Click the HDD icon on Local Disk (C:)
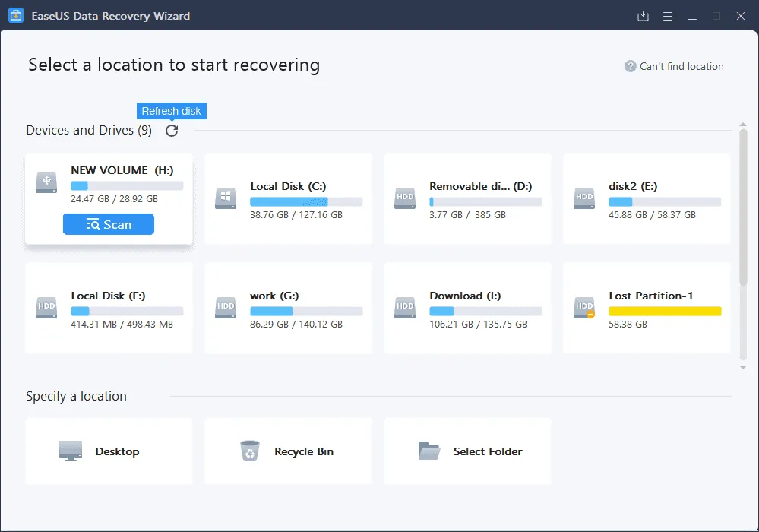This screenshot has width=759, height=532. [x=225, y=198]
